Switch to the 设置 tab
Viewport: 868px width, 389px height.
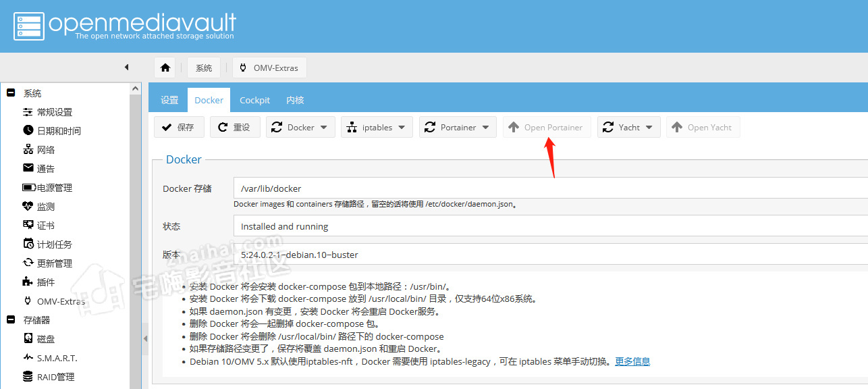click(169, 100)
